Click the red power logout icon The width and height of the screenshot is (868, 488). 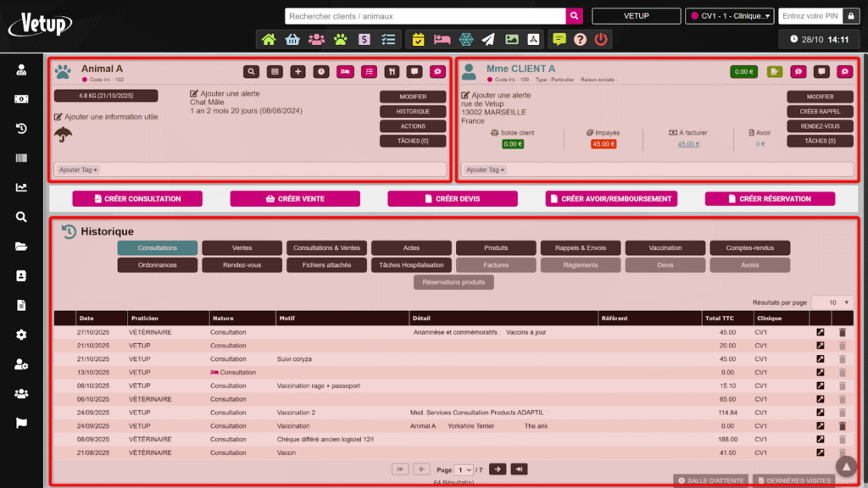point(600,39)
